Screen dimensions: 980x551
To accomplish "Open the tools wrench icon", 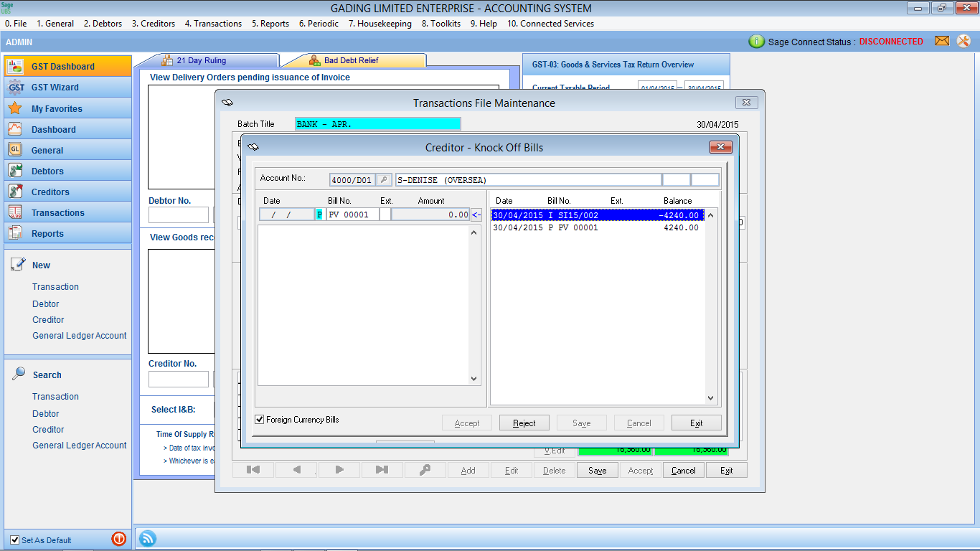I will 963,41.
